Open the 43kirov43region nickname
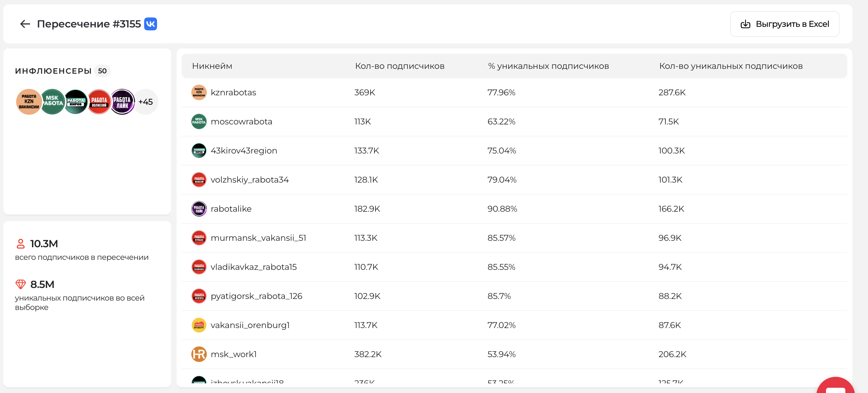Screen dimensions: 868x393 [x=244, y=151]
